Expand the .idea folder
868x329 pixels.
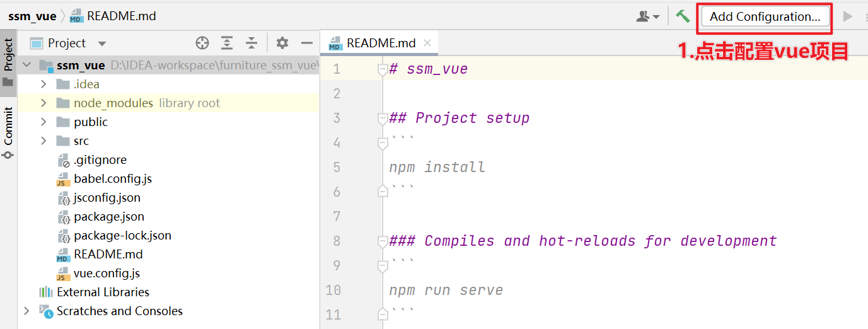(43, 84)
